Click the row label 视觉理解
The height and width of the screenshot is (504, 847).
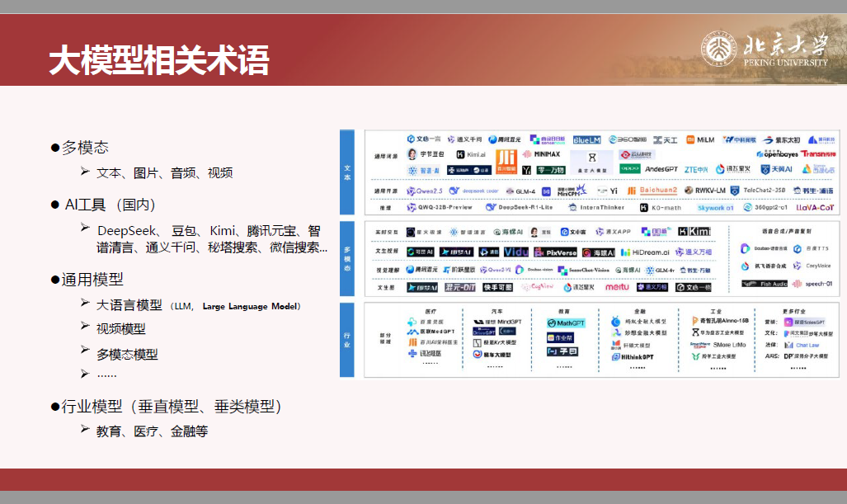387,270
